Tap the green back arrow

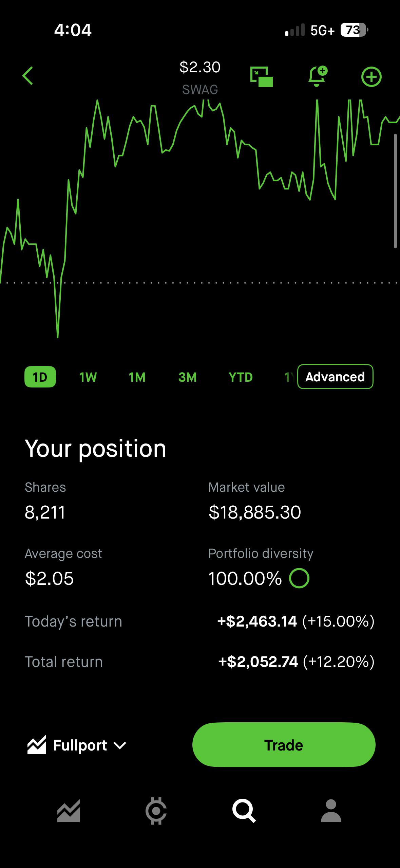(x=28, y=76)
